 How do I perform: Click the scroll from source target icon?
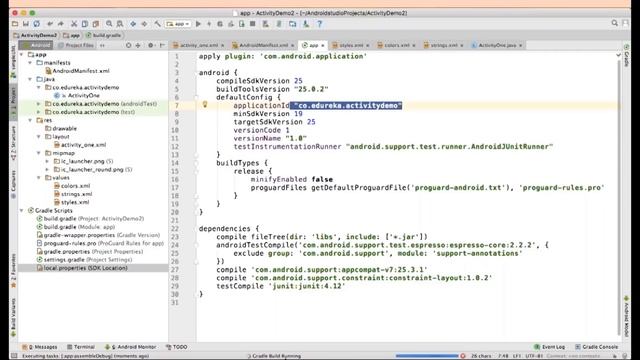[128, 45]
